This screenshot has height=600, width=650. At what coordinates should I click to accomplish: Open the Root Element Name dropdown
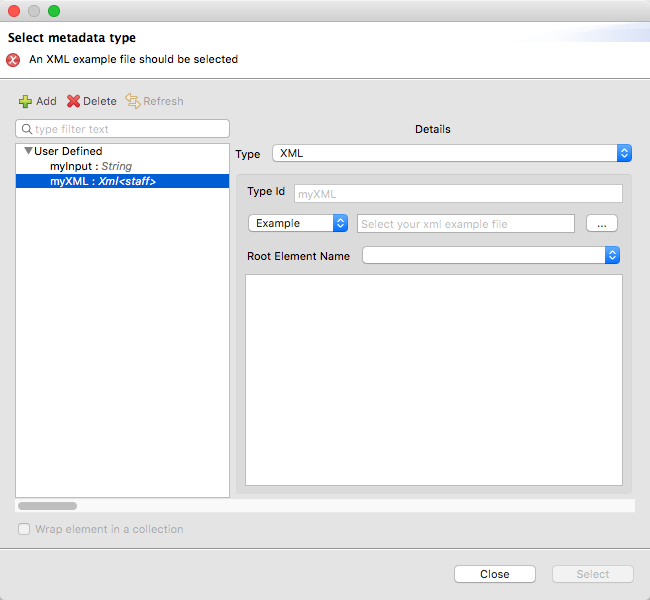(x=491, y=255)
